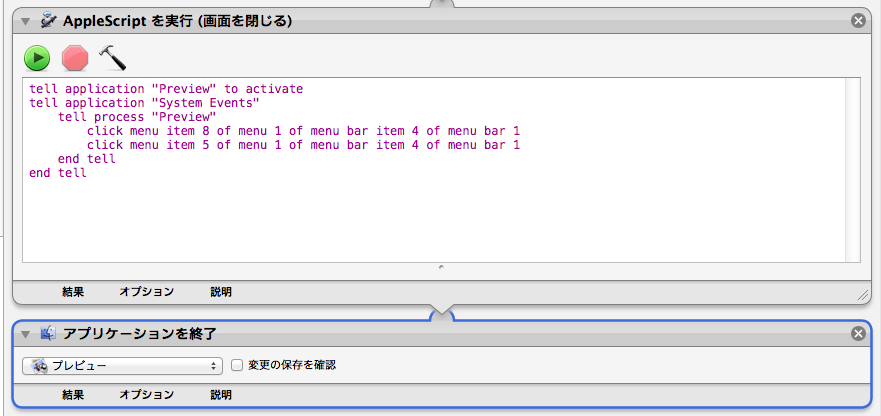Image resolution: width=881 pixels, height=416 pixels.
Task: Enable 変更の保存を確認 checkbox
Action: (x=237, y=365)
